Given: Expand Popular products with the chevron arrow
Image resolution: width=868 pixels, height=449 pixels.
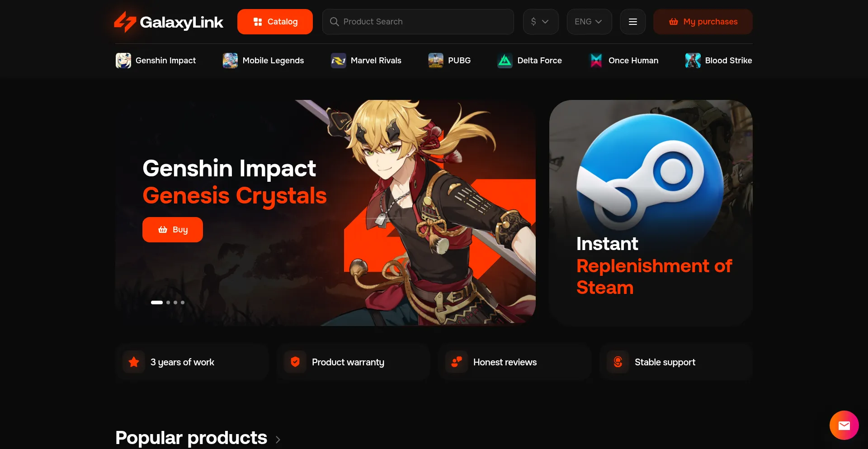Looking at the screenshot, I should [x=278, y=440].
